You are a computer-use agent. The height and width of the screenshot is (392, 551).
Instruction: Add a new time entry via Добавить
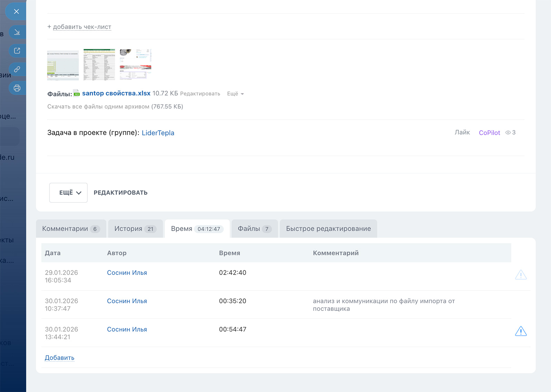point(60,358)
